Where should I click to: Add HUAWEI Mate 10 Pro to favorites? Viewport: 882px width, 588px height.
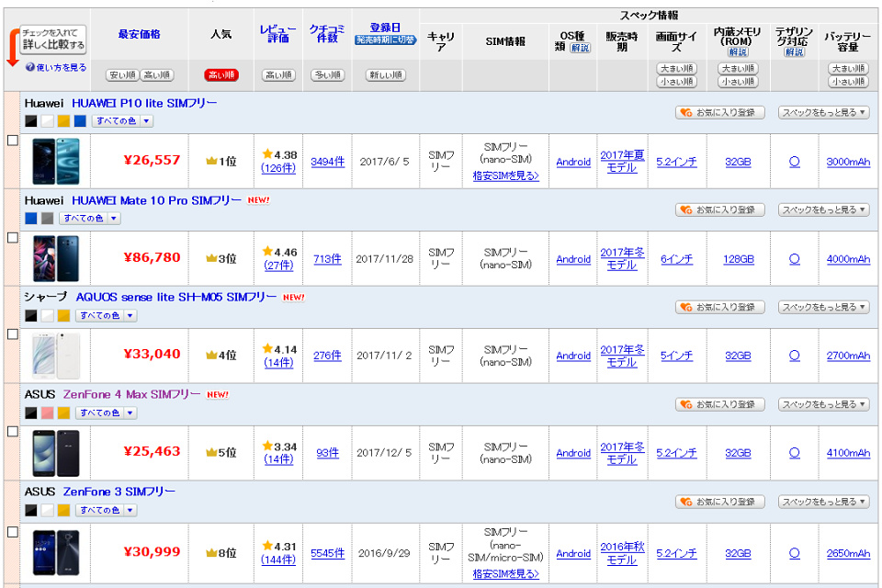click(720, 209)
